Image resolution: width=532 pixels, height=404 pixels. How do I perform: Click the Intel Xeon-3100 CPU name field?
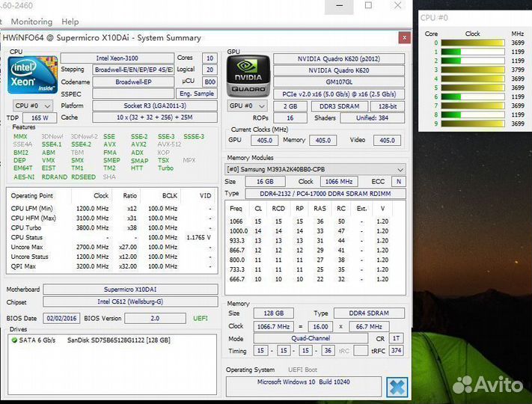117,58
